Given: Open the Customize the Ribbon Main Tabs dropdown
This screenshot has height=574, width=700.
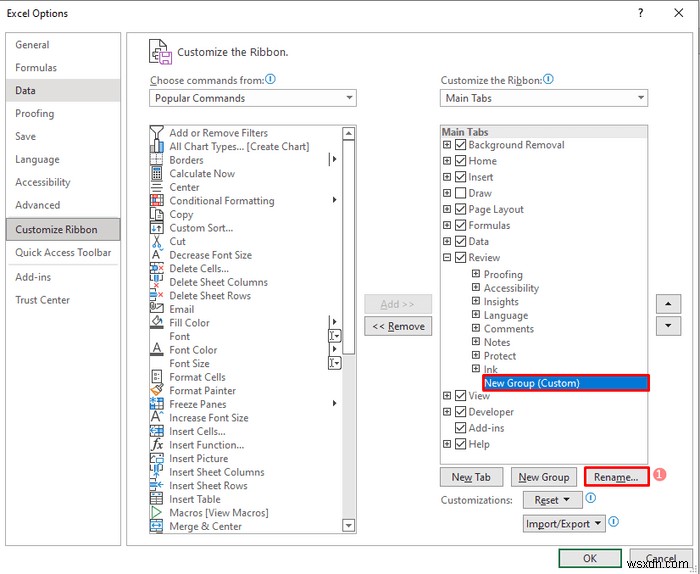Looking at the screenshot, I should pyautogui.click(x=544, y=98).
